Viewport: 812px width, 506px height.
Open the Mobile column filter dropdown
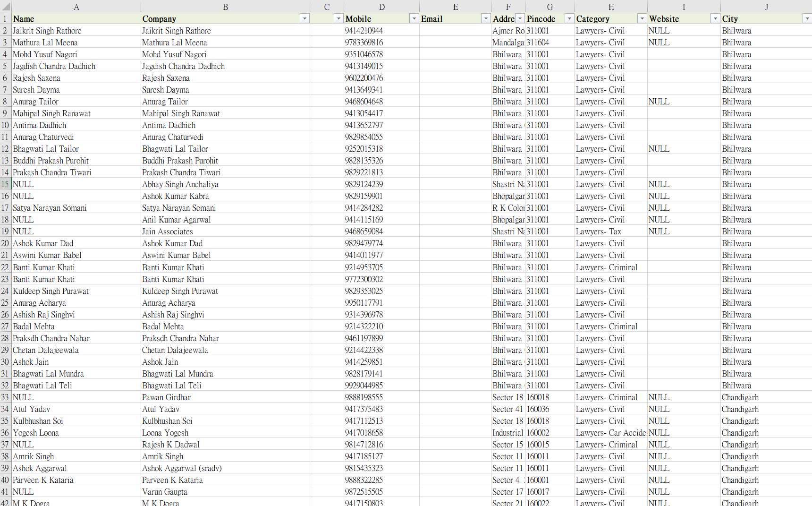point(414,18)
